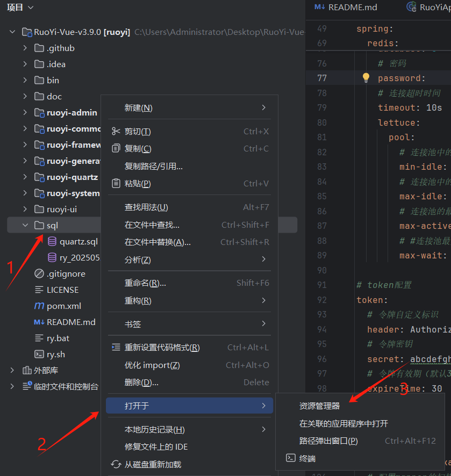
Task: Click the pom.xml Maven file icon
Action: tap(39, 306)
